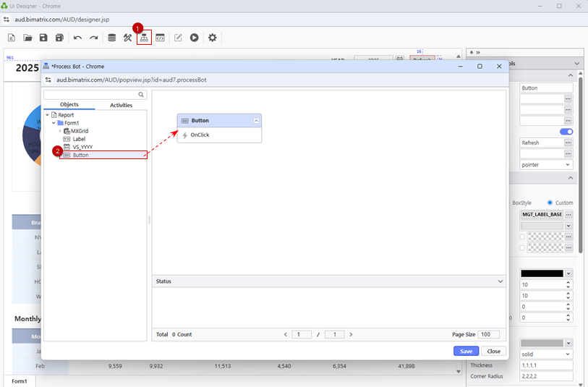This screenshot has width=588, height=387.
Task: Collapse the Button node in canvas
Action: 256,121
